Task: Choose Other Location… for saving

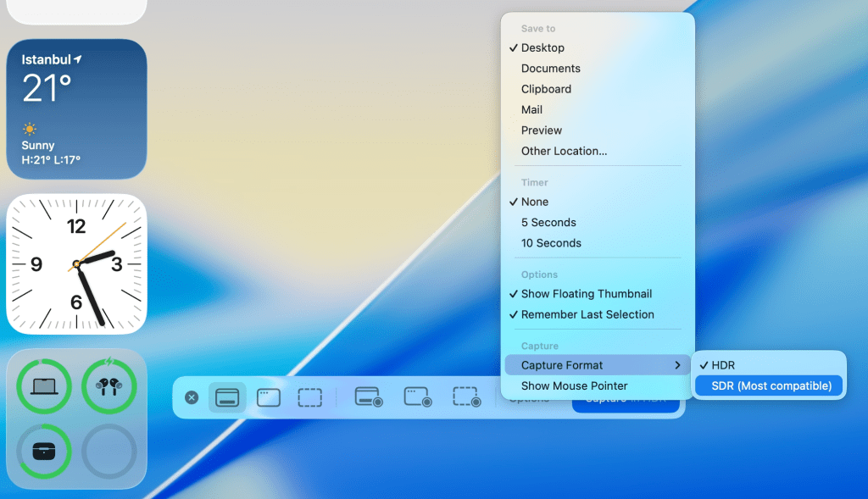Action: click(x=564, y=152)
